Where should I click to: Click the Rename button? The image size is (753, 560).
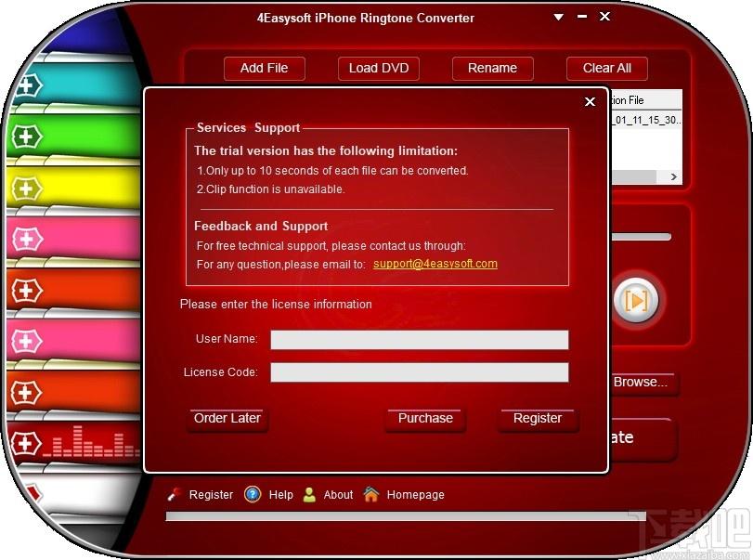[x=492, y=68]
